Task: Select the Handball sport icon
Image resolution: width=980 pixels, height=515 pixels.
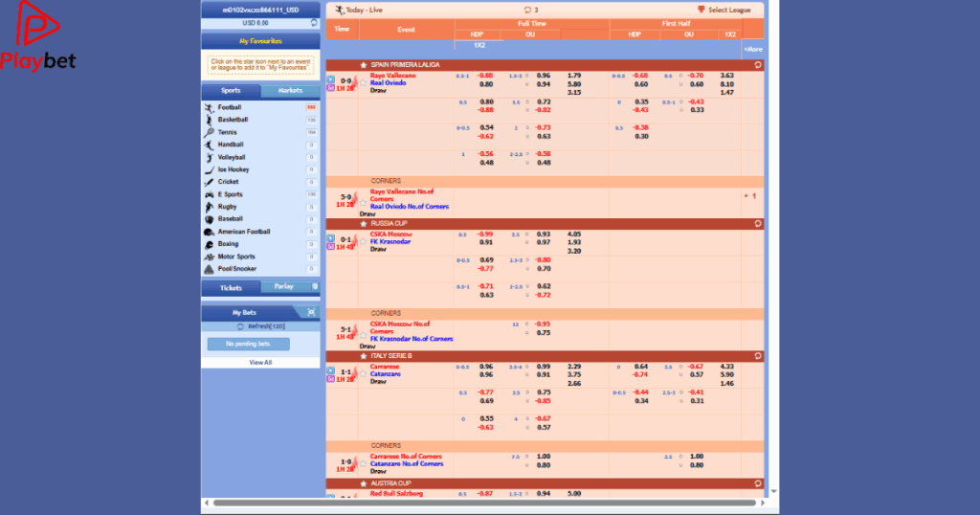Action: [x=210, y=145]
